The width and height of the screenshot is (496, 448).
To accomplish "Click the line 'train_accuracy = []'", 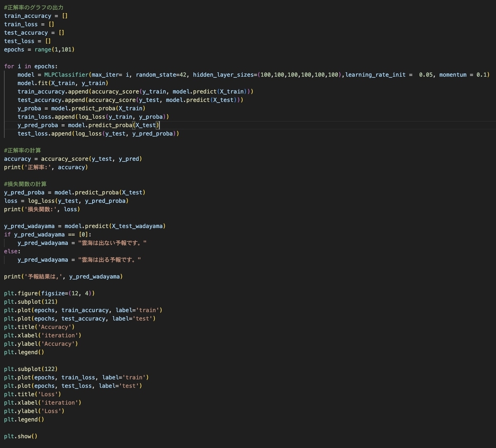I will point(36,16).
